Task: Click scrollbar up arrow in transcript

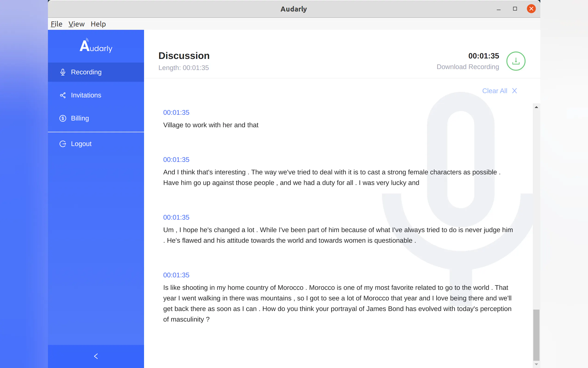Action: click(x=536, y=107)
